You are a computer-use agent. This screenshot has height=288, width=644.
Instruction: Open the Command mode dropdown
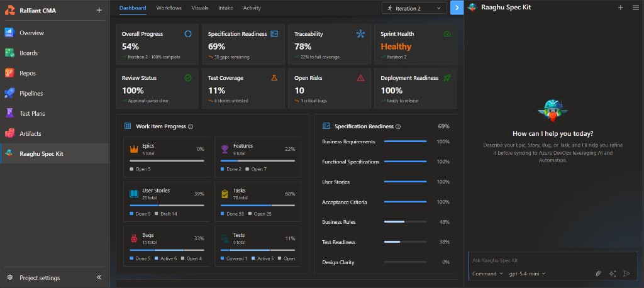click(487, 274)
